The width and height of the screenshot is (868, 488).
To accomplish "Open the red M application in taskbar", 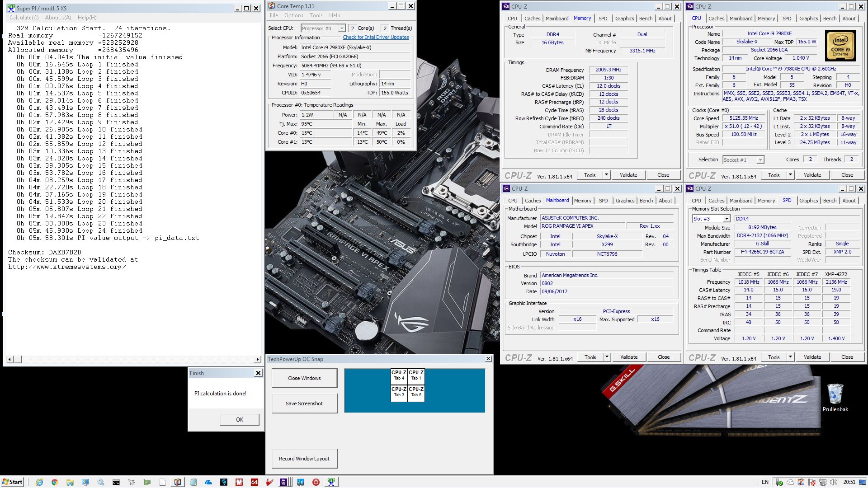I will click(x=239, y=482).
